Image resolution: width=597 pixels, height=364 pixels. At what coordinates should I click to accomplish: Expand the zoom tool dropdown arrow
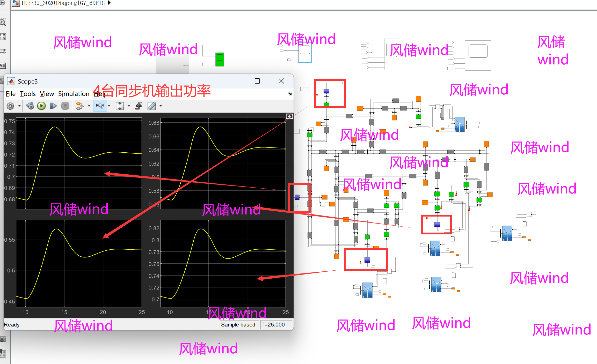point(109,106)
